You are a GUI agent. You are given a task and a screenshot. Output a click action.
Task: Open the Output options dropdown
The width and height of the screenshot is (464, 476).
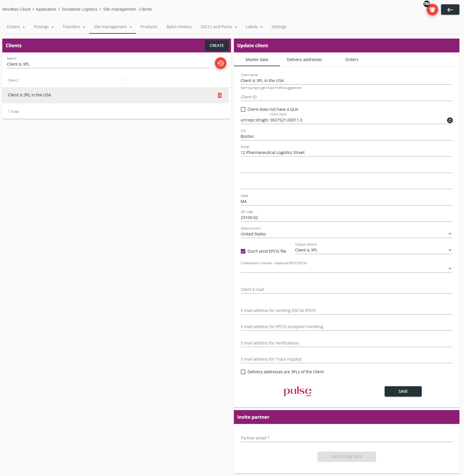(374, 250)
